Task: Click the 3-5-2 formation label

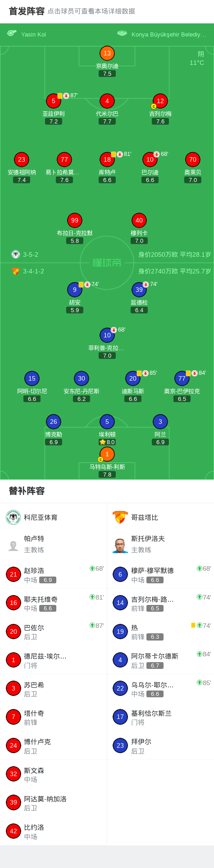Action: (31, 254)
